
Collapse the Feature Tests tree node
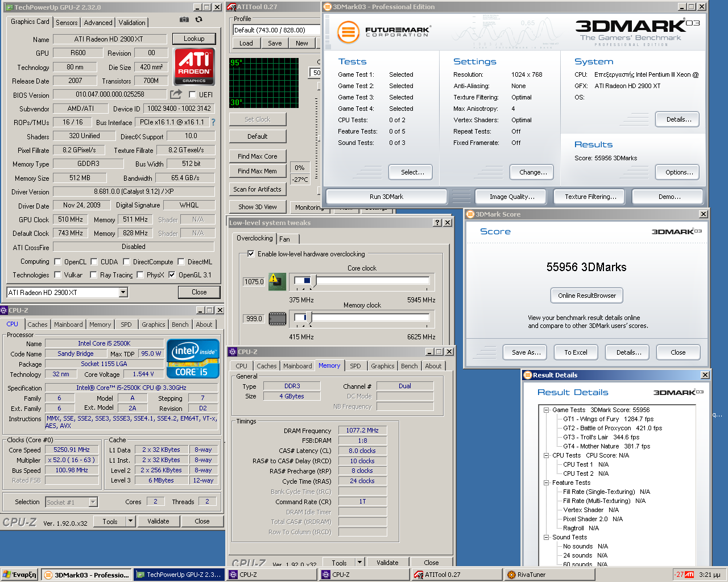tap(546, 483)
